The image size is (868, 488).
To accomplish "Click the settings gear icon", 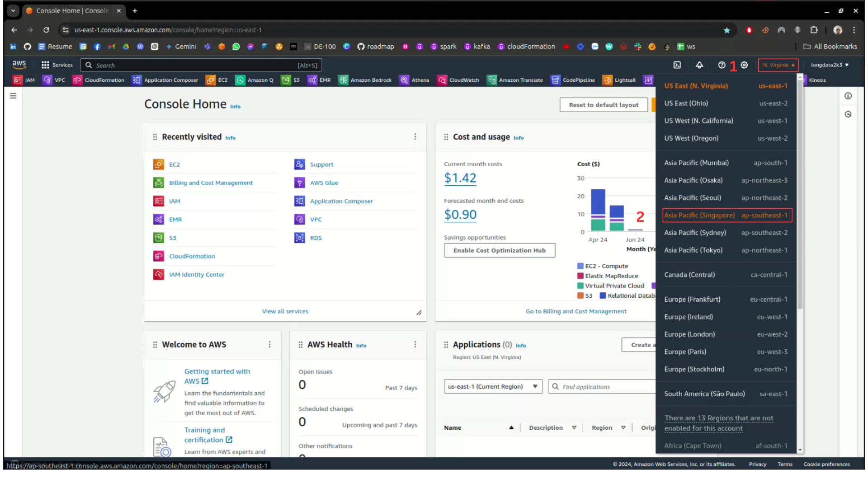I will [x=744, y=65].
